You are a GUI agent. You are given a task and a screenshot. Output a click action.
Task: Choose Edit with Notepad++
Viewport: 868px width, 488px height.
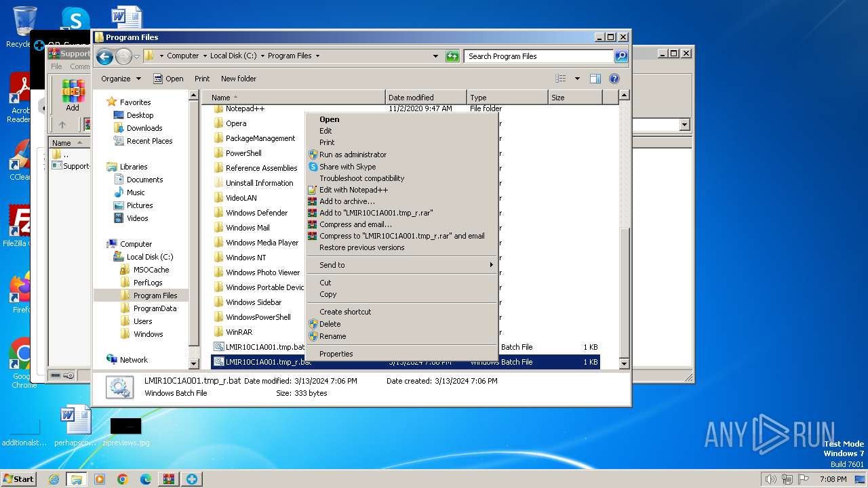click(401, 190)
